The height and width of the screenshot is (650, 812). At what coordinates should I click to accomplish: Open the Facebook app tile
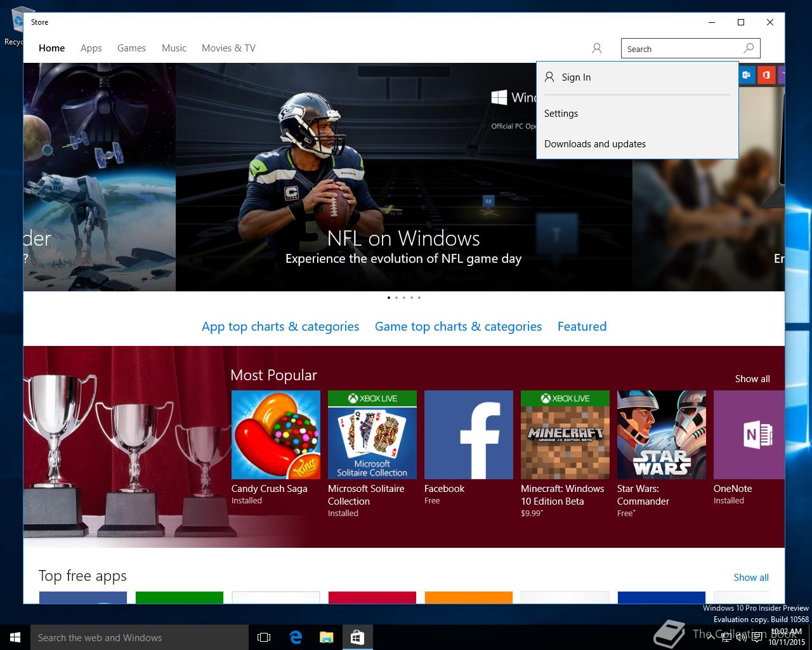point(469,435)
